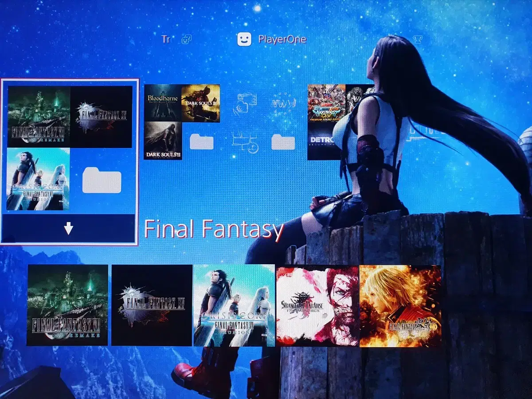This screenshot has height=399, width=532.
Task: Launch Stranger of Paradise Final Fantasy Origin
Action: 317,306
